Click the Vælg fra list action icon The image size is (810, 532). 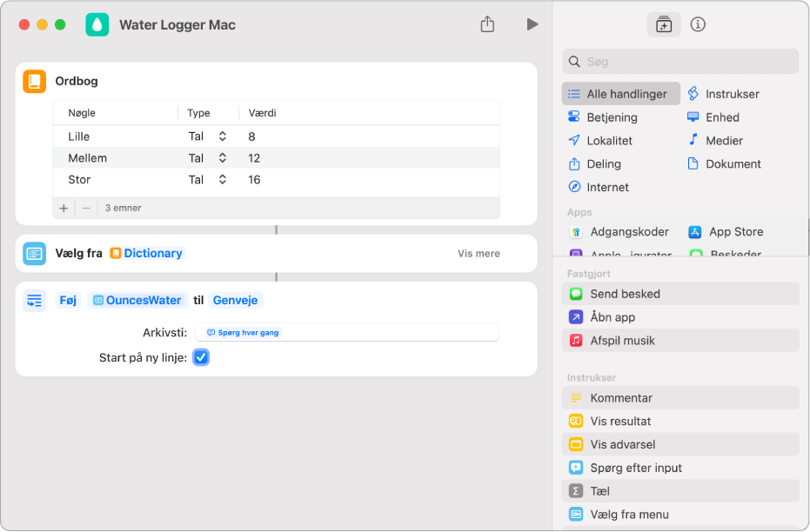point(35,253)
